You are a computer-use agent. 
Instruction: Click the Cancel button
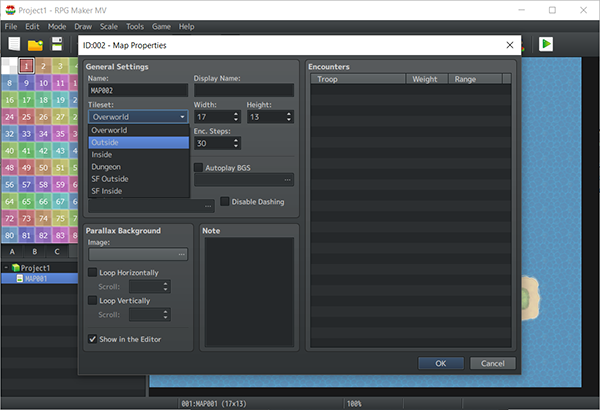point(492,363)
